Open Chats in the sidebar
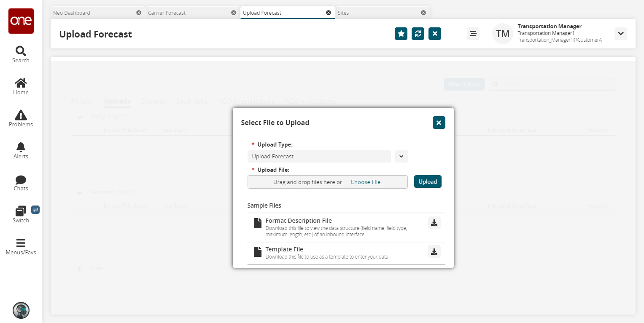644x323 pixels. click(21, 182)
